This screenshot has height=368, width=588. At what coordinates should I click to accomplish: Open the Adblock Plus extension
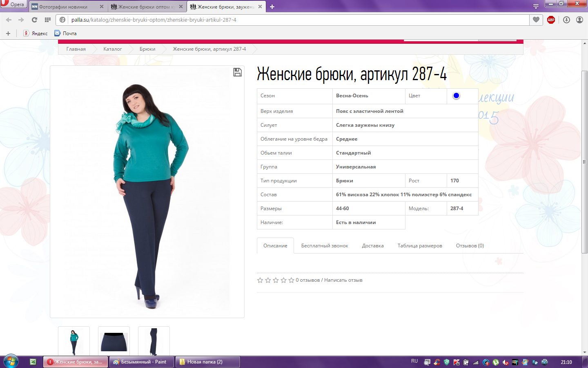(551, 20)
